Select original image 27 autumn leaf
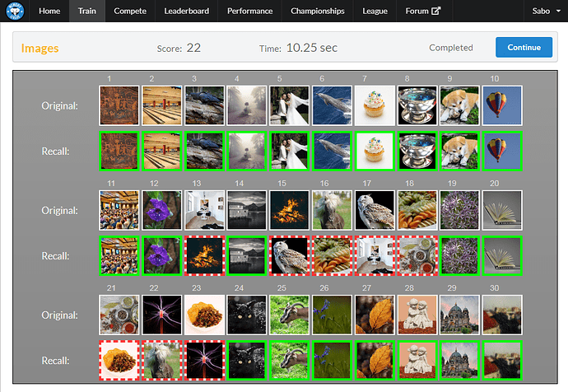 (x=375, y=315)
